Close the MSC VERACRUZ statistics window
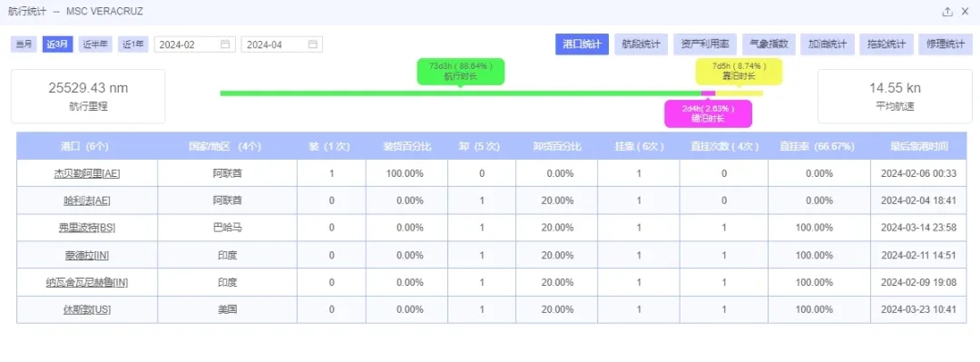The height and width of the screenshot is (362, 980). (965, 12)
